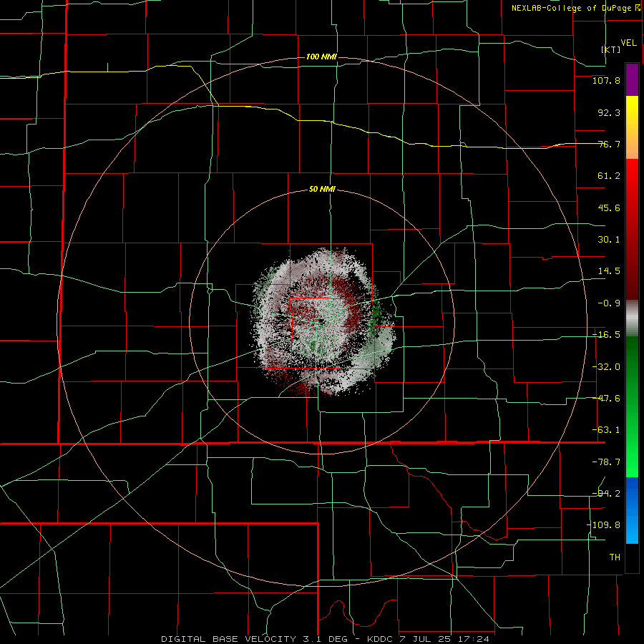
Task: Select the -32.0 scale value
Action: 606,367
